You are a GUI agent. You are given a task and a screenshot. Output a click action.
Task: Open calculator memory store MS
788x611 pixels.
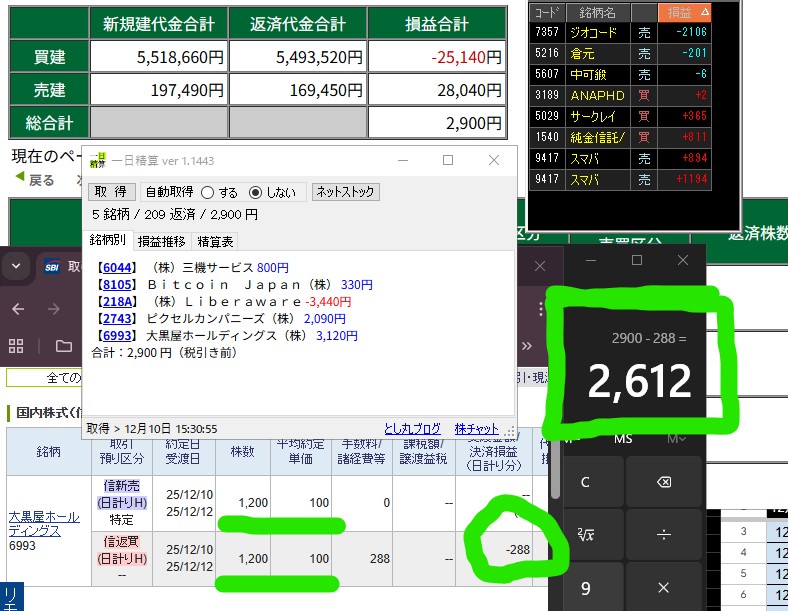point(623,438)
